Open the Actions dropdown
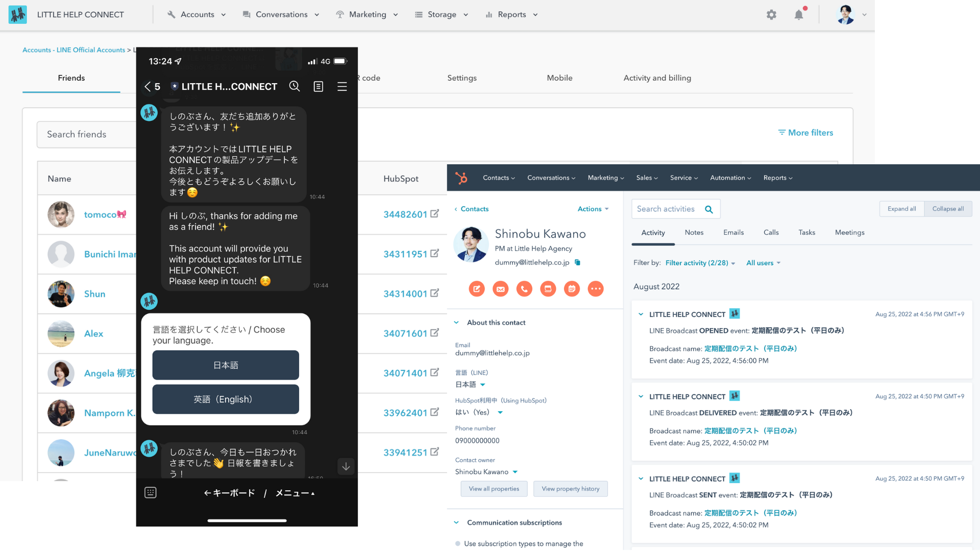The image size is (980, 551). click(593, 209)
